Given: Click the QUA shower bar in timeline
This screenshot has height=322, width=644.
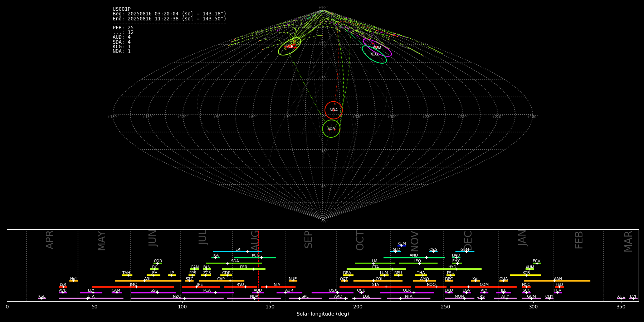Looking at the screenshot, I should pos(503,281).
